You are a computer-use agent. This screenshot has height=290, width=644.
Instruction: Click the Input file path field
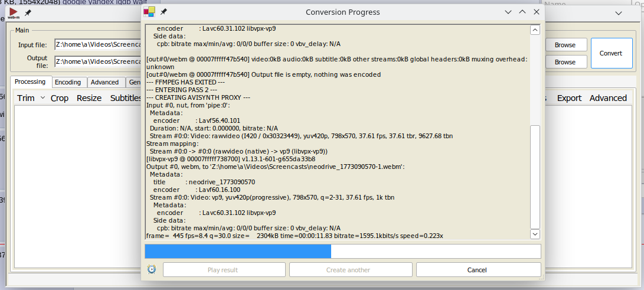point(98,44)
